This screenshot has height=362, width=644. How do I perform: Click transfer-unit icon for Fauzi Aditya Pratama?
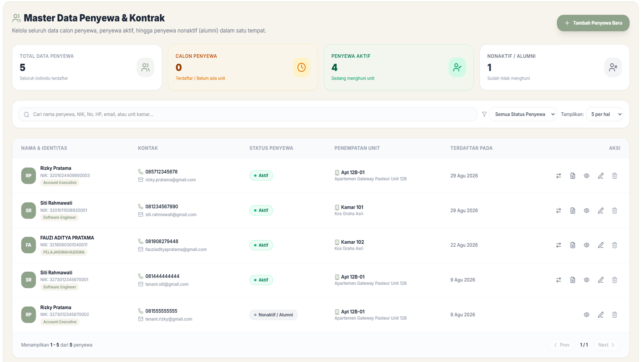coord(558,245)
